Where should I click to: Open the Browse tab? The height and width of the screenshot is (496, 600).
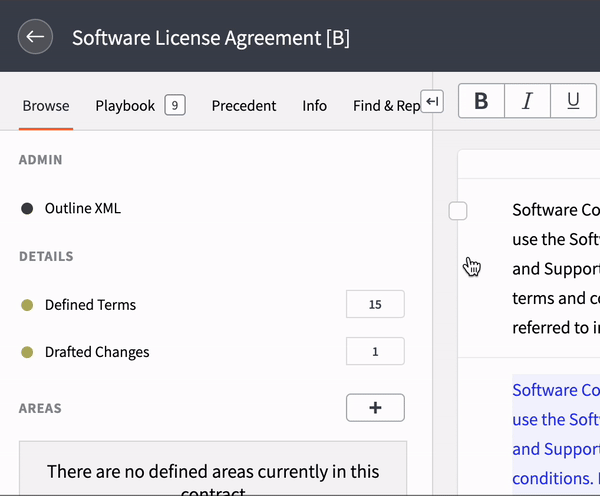46,106
